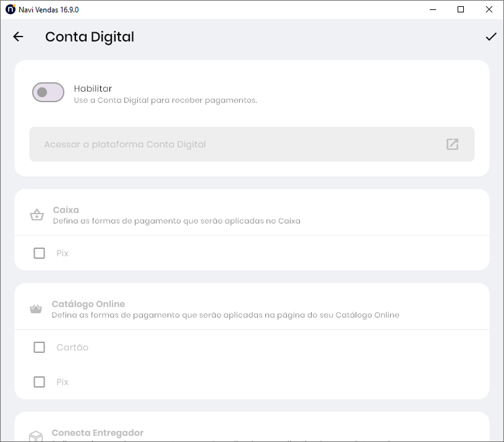Image resolution: width=504 pixels, height=442 pixels.
Task: Enable the Habilitar Conta Digital switch
Action: (48, 92)
